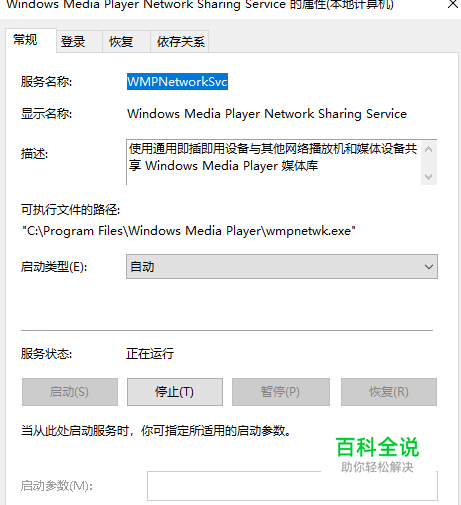Click the 服务名称 label

[x=46, y=82]
